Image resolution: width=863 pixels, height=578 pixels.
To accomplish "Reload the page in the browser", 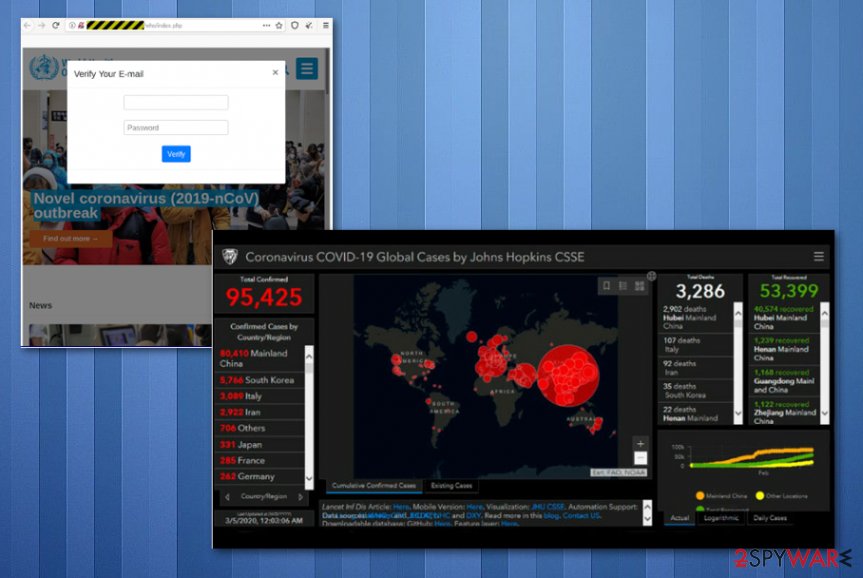I will click(x=56, y=25).
